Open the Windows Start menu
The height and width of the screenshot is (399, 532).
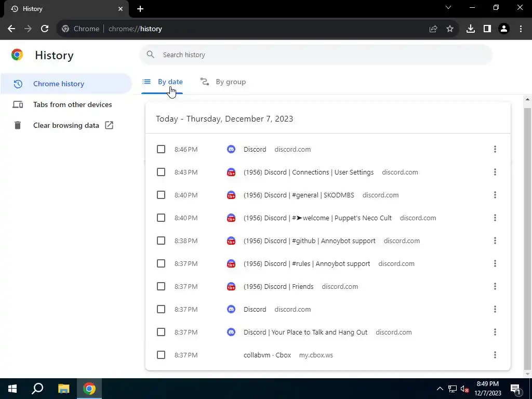pyautogui.click(x=12, y=389)
